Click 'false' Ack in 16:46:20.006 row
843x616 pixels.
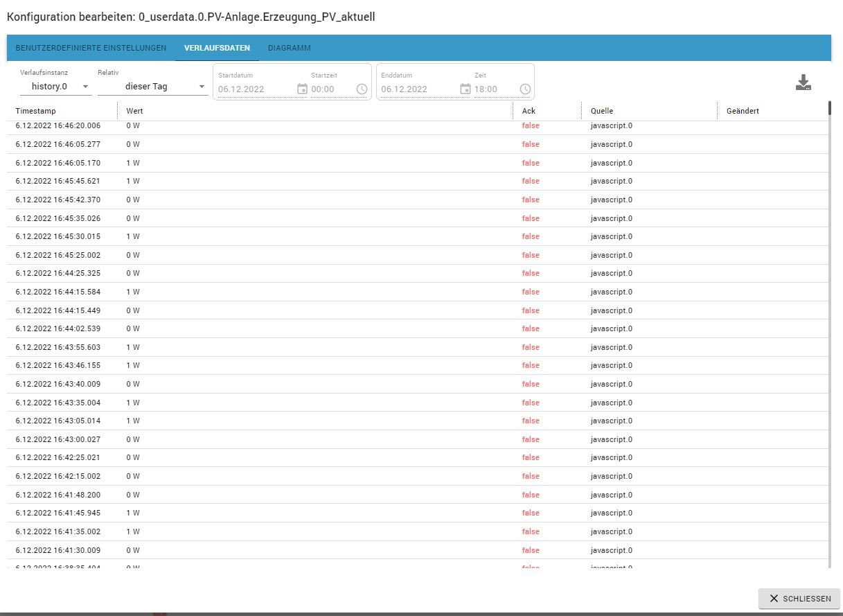(x=531, y=126)
